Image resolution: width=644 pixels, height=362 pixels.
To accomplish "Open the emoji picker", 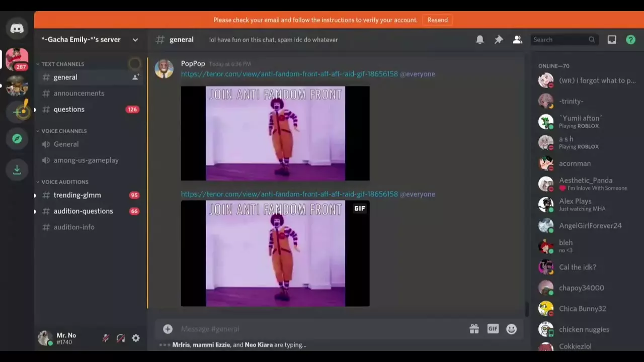I will click(512, 329).
